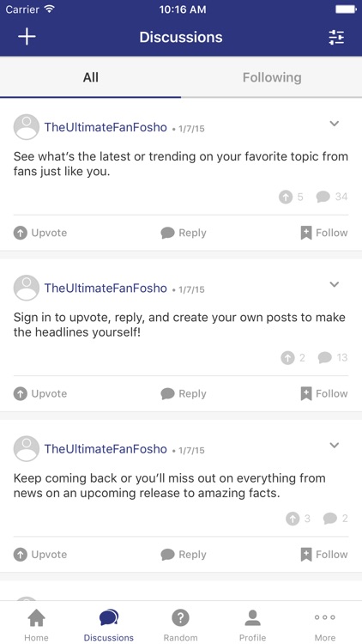Switch to the Following tab

[272, 77]
